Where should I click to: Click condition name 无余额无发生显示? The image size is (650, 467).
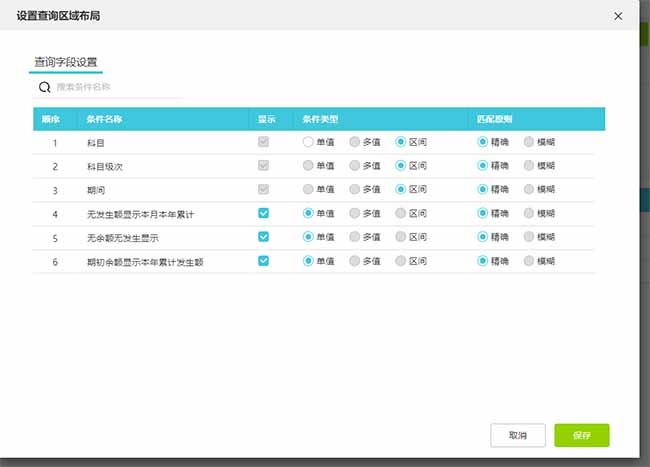click(123, 238)
